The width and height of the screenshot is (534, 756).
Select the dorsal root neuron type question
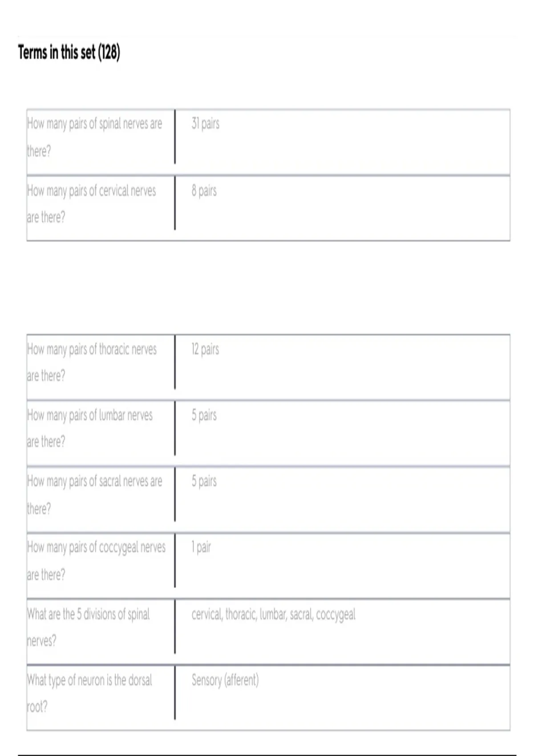(89, 692)
